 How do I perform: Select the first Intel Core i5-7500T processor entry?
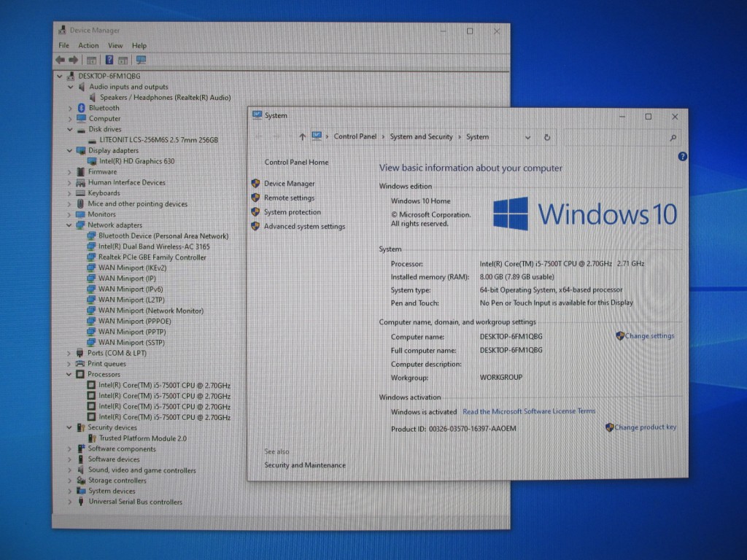(x=164, y=385)
